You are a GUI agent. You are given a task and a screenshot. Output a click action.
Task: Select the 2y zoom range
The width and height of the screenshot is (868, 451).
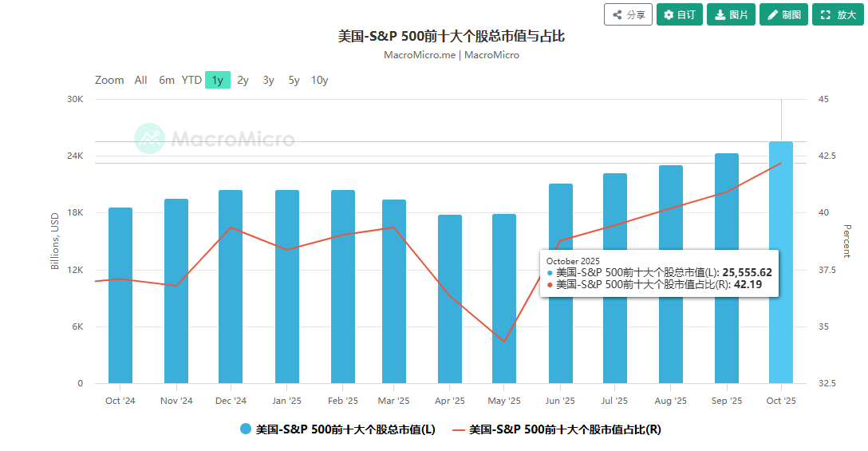[243, 81]
